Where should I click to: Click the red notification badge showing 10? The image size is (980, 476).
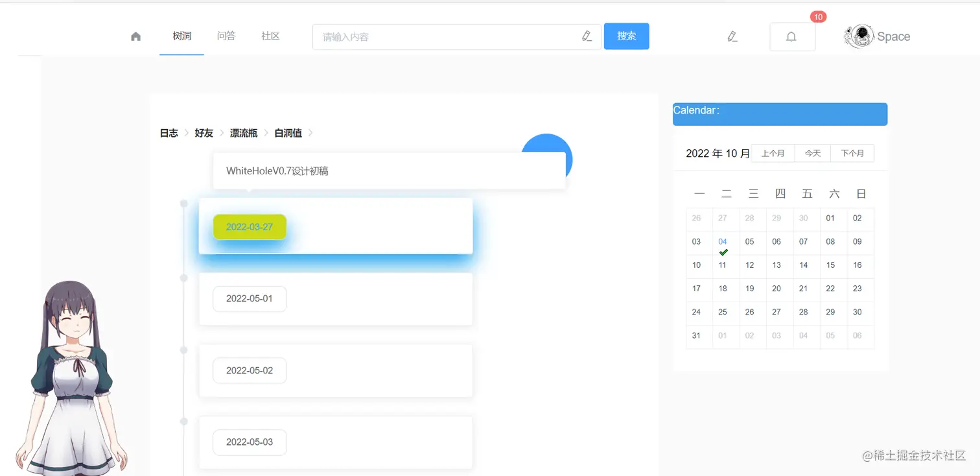[x=818, y=17]
